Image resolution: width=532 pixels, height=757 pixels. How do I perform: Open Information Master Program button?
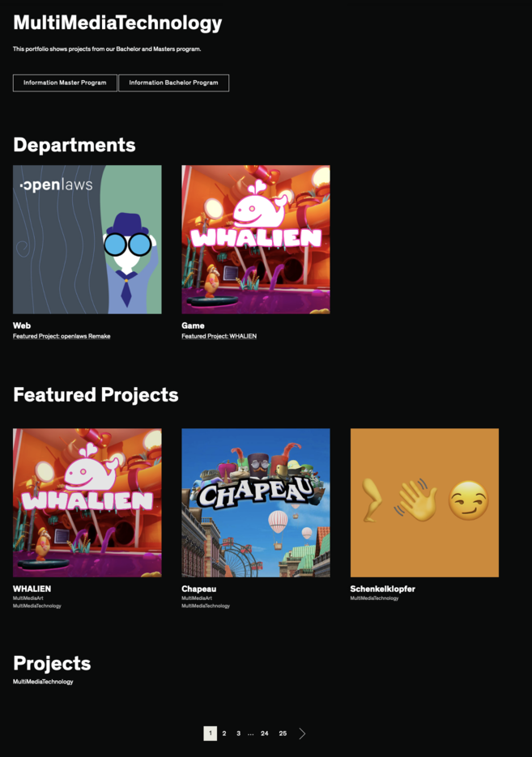pyautogui.click(x=65, y=83)
